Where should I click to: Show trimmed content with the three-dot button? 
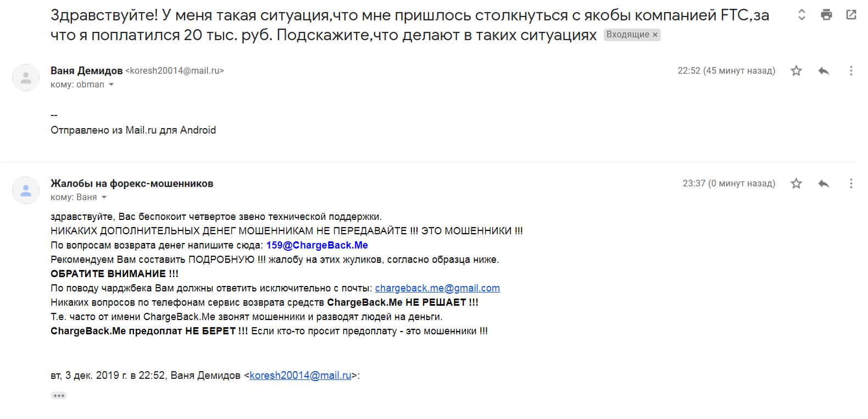click(59, 395)
